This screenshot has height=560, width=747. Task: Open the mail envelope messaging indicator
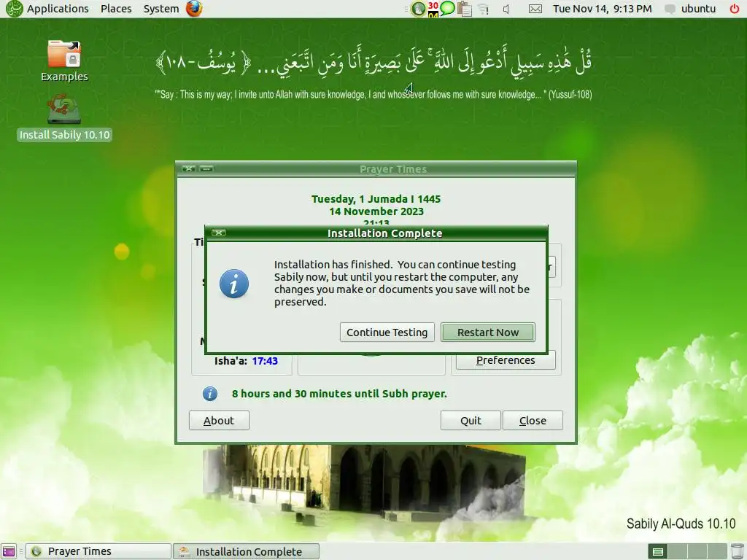pyautogui.click(x=535, y=9)
